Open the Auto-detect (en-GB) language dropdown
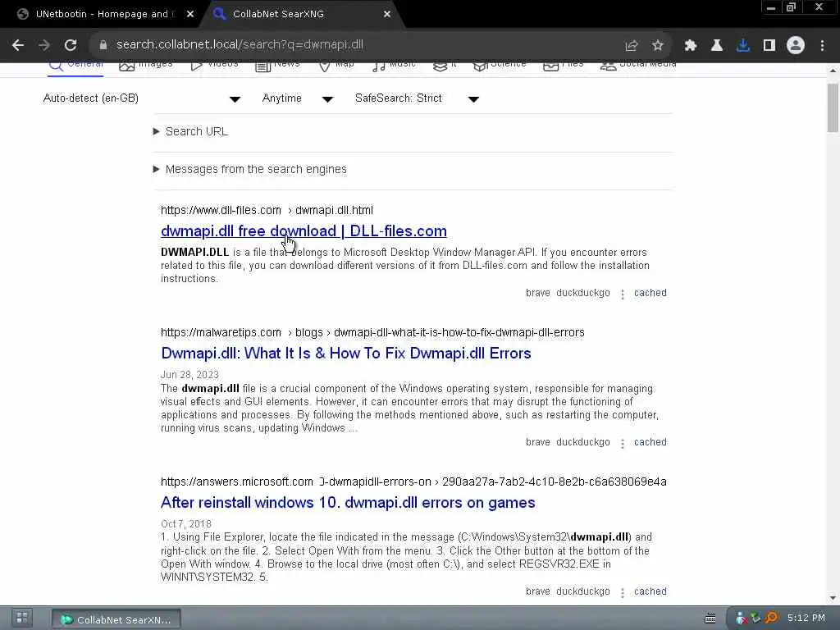The width and height of the screenshot is (840, 630). click(141, 98)
